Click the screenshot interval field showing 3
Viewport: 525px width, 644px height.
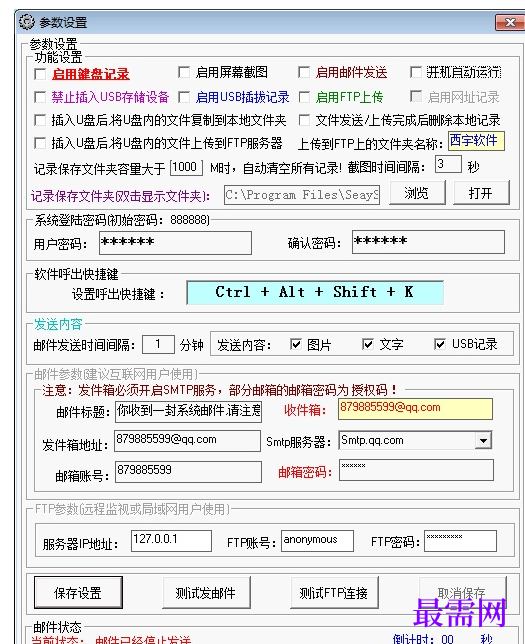coord(448,164)
